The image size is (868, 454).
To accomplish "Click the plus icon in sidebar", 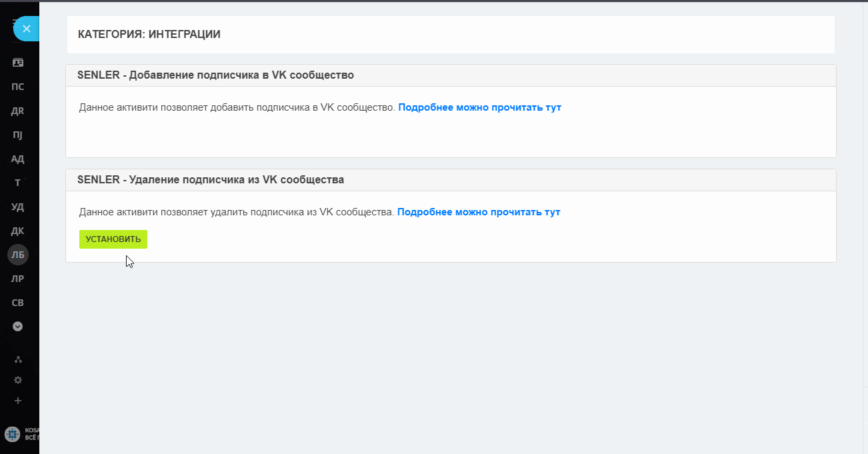I will tap(18, 401).
